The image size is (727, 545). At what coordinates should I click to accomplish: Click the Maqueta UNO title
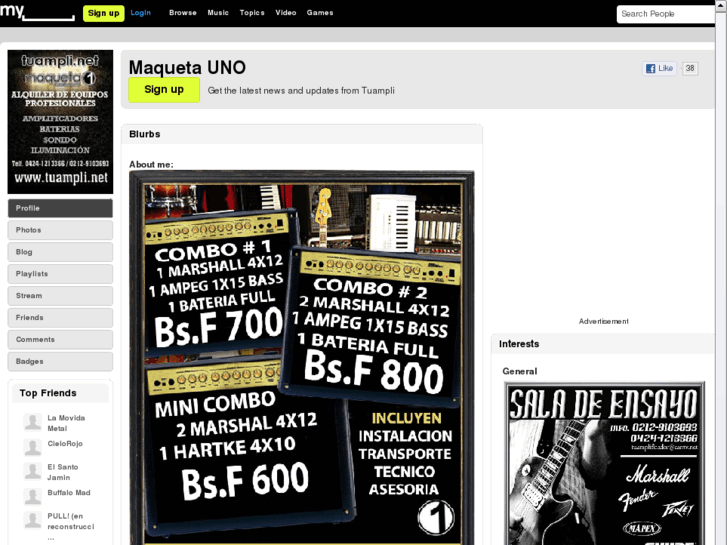click(x=187, y=68)
